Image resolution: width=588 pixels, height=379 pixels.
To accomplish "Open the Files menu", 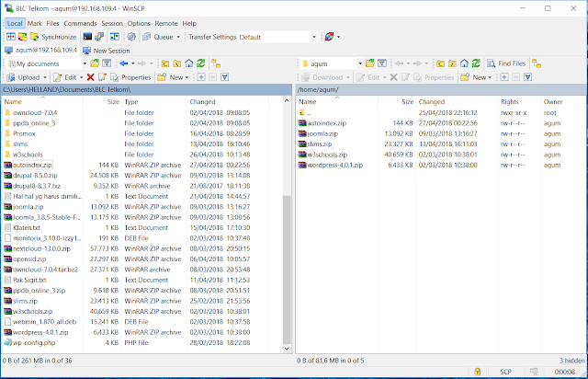I will 52,23.
